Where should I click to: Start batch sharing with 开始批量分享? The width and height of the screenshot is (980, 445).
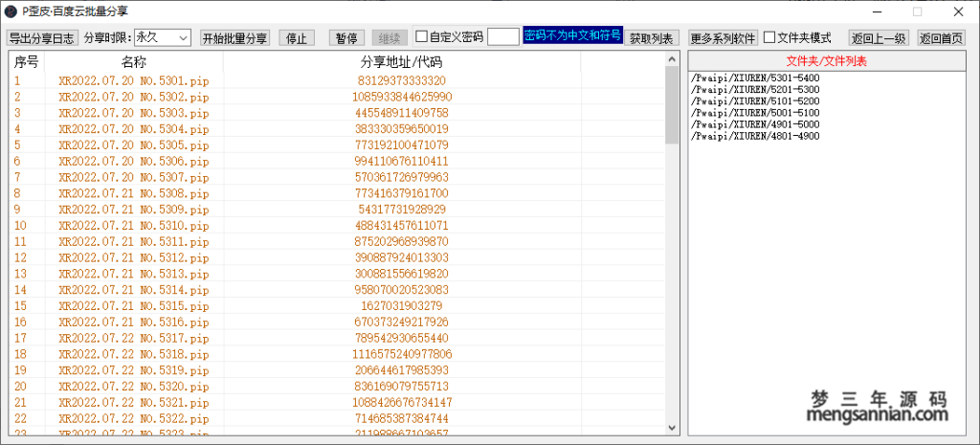pos(234,37)
